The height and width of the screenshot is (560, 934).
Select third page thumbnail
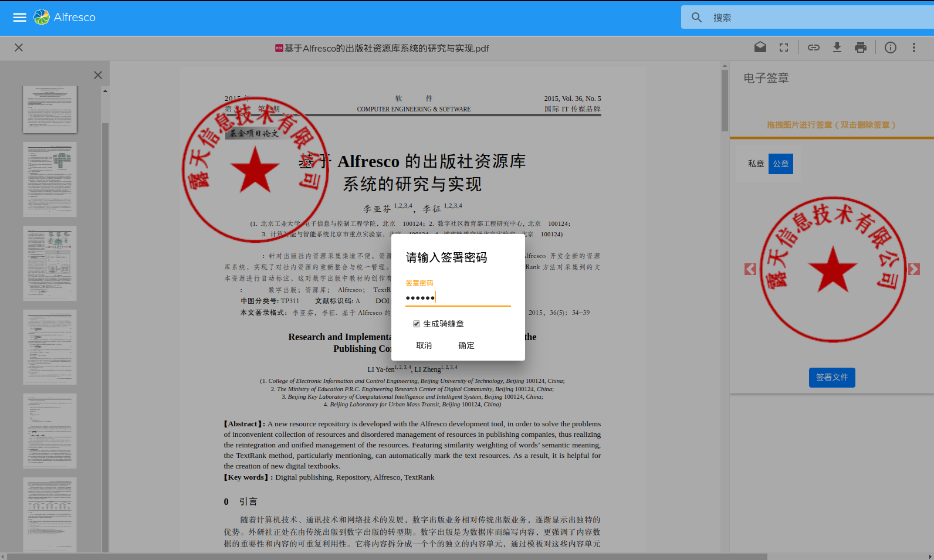50,263
